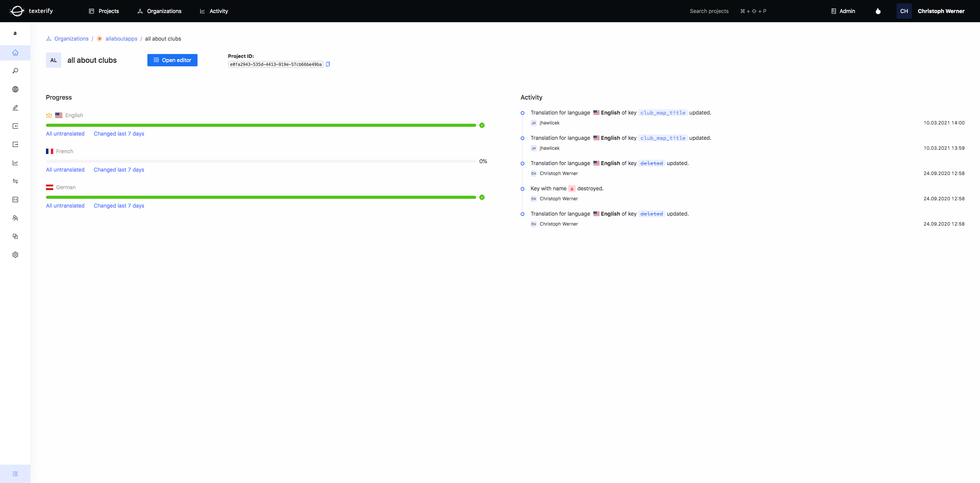Open the Projects menu

point(104,11)
